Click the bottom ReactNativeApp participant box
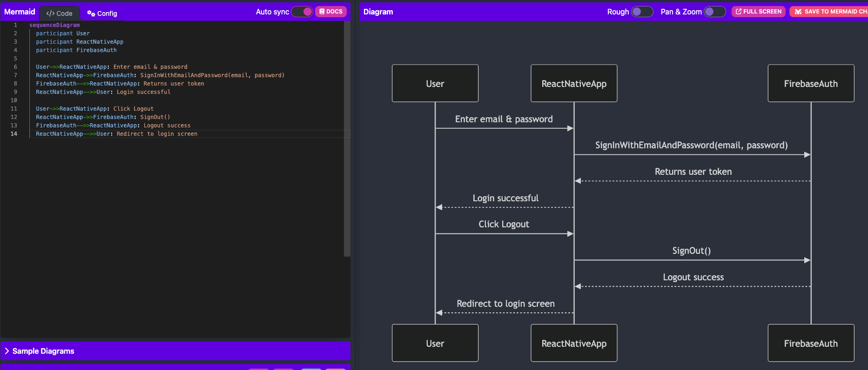The image size is (868, 370). 574,343
